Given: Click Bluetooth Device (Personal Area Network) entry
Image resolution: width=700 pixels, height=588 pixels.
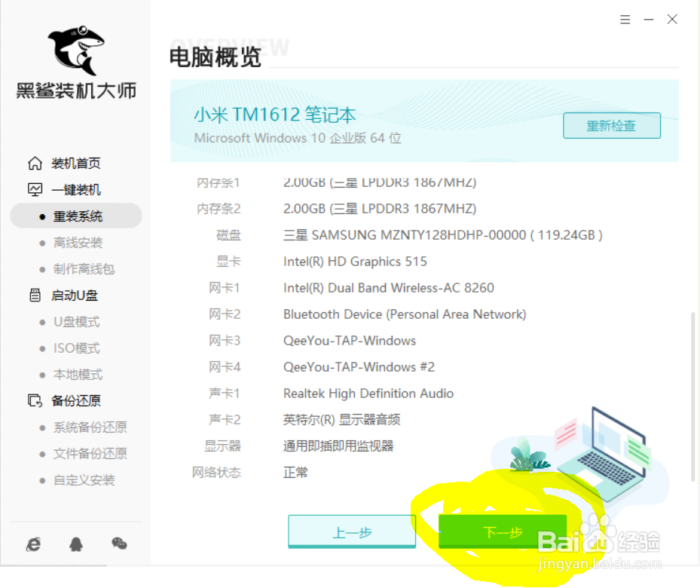Looking at the screenshot, I should click(x=405, y=314).
